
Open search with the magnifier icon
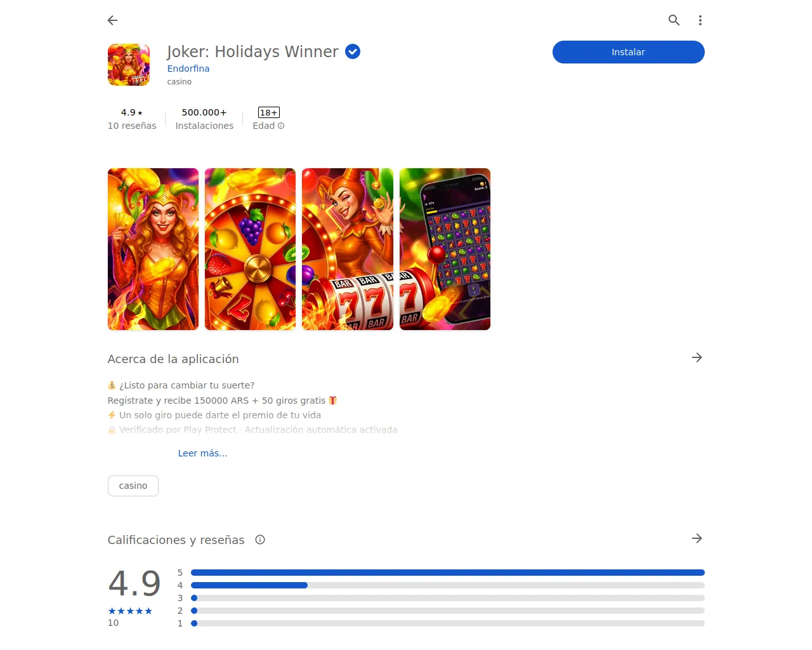674,20
